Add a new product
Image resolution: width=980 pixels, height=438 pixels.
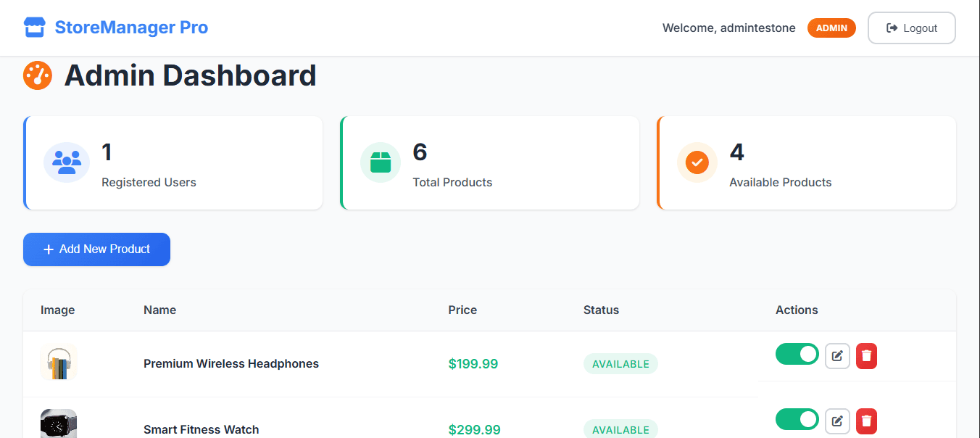(96, 249)
